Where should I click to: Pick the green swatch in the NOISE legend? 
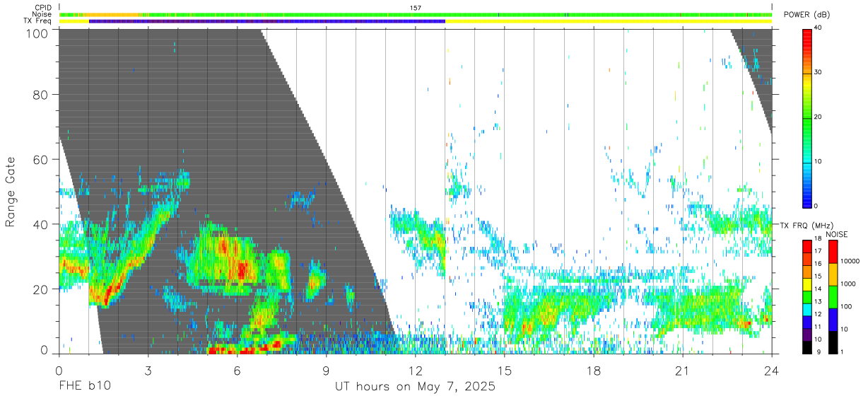833,296
